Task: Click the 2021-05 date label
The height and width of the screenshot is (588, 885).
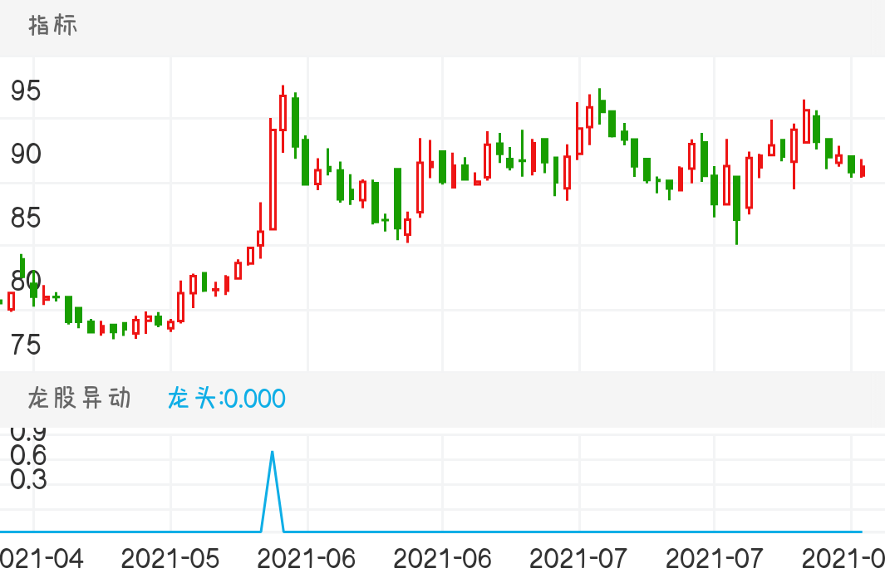Action: pos(170,559)
